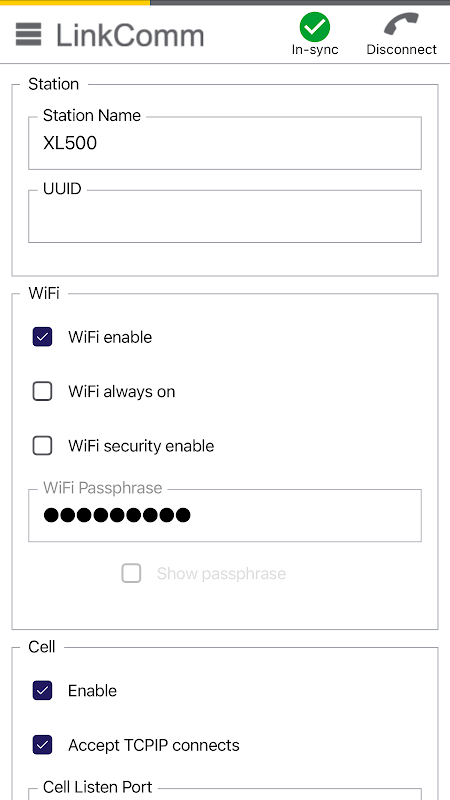The image size is (450, 800).
Task: Click the WiFi always on label
Action: click(x=121, y=392)
